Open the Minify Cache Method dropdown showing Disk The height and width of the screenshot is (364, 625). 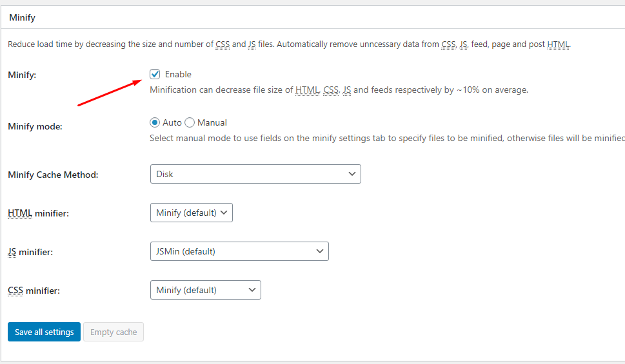[x=255, y=174]
